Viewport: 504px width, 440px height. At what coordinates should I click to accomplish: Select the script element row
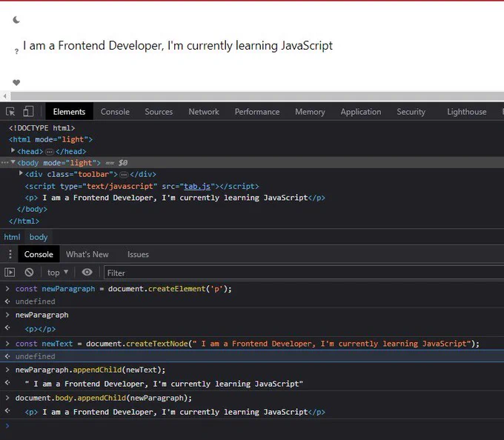142,186
